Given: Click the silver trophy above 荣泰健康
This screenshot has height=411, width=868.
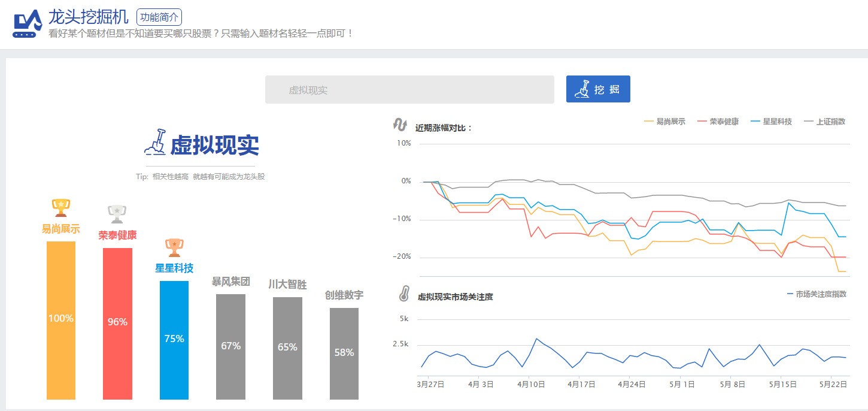Looking at the screenshot, I should click(x=117, y=214).
